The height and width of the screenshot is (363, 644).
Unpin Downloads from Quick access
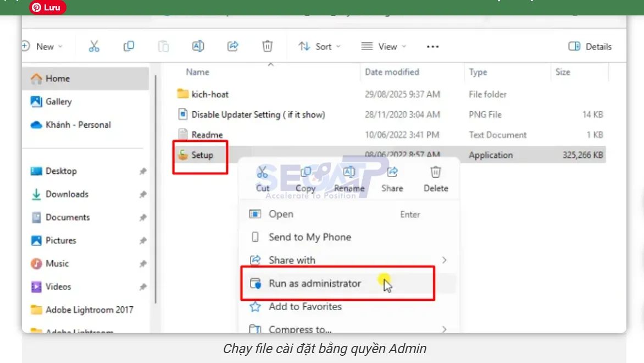[142, 194]
